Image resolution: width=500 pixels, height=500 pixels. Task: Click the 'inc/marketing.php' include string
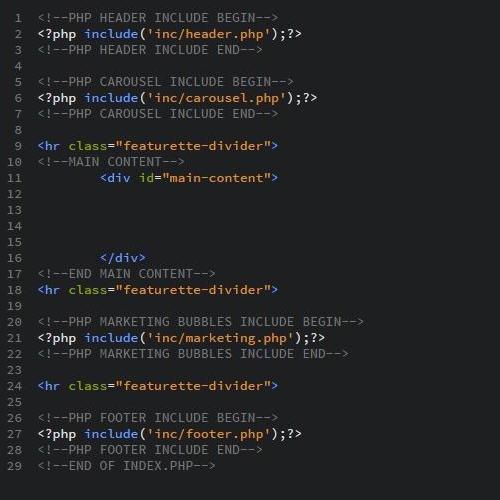(221, 338)
